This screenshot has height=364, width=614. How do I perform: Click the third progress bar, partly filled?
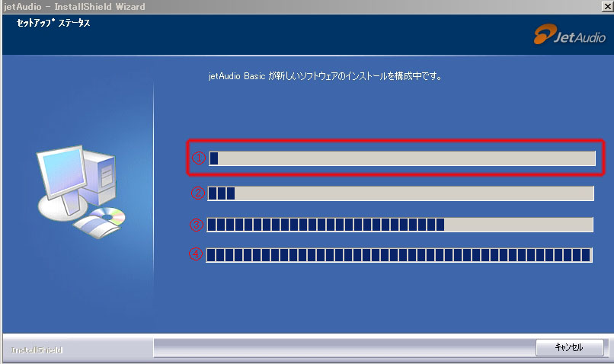click(400, 225)
